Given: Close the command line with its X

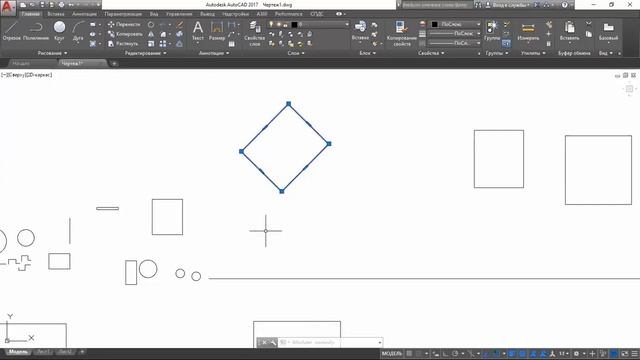Looking at the screenshot, I should coord(264,342).
